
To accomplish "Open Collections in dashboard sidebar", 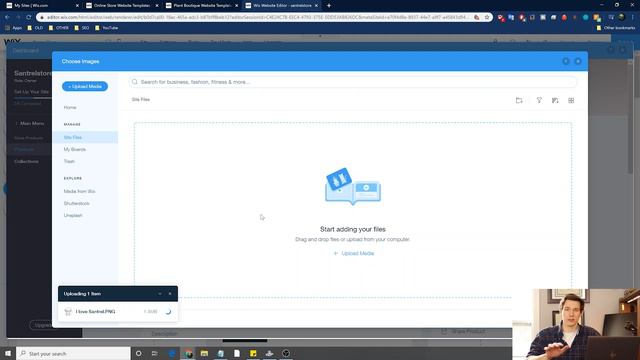I will 27,162.
